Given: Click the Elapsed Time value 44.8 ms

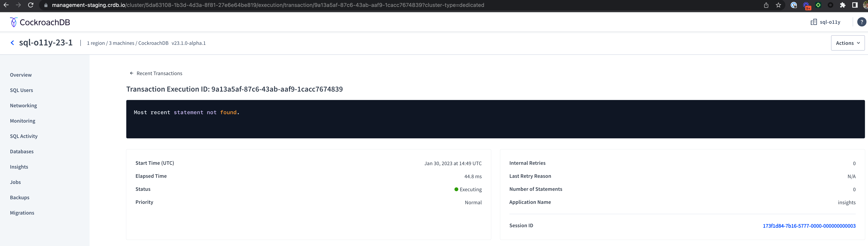Looking at the screenshot, I should coord(473,176).
